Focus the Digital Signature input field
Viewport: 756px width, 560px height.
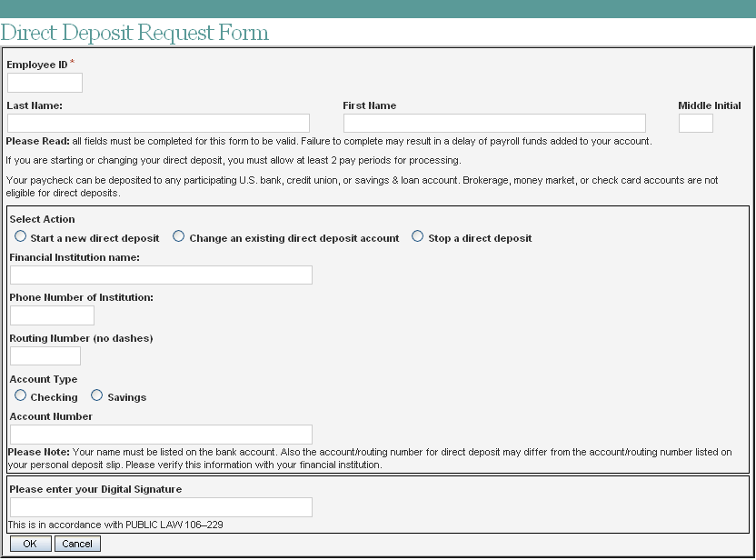point(161,507)
